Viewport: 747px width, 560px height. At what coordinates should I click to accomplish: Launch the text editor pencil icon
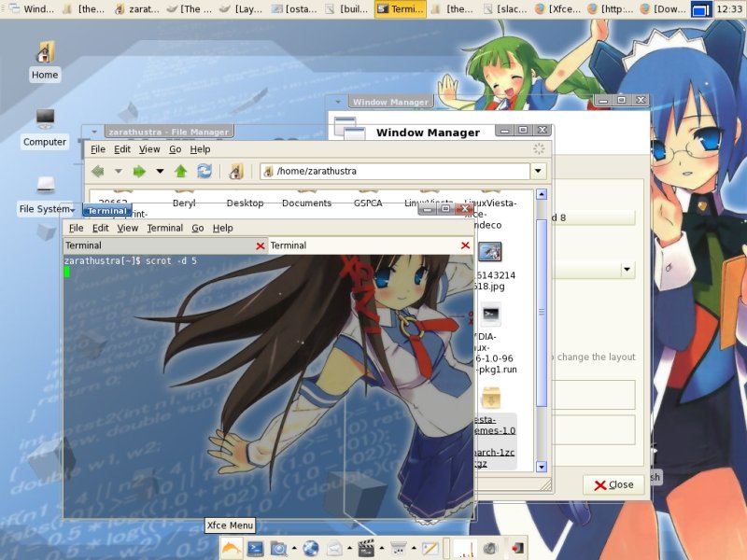click(430, 549)
